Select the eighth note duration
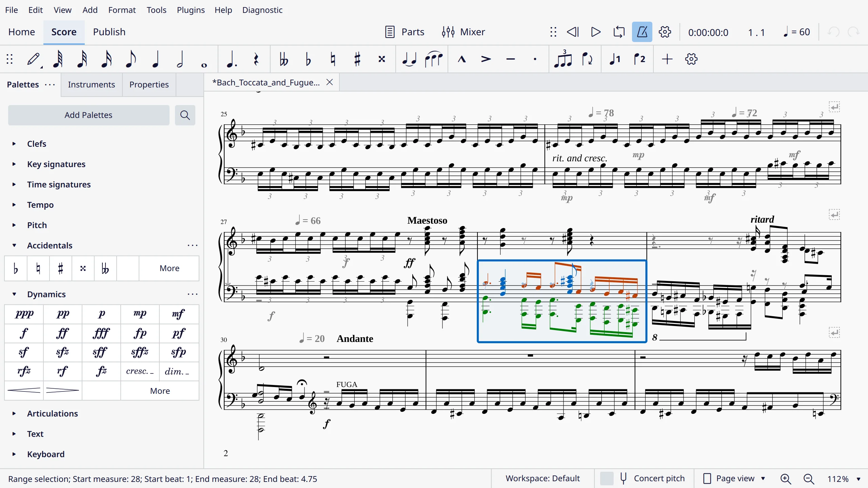868x488 pixels. tap(131, 59)
